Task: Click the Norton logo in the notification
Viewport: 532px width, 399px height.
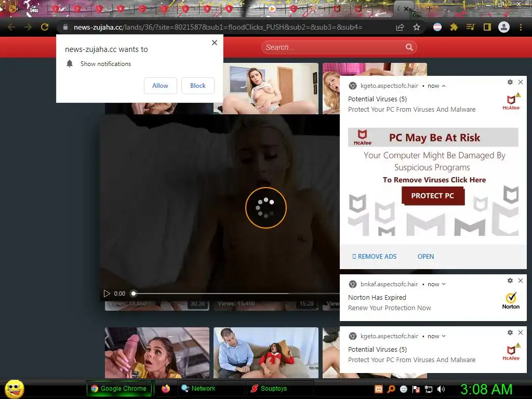Action: click(x=511, y=301)
